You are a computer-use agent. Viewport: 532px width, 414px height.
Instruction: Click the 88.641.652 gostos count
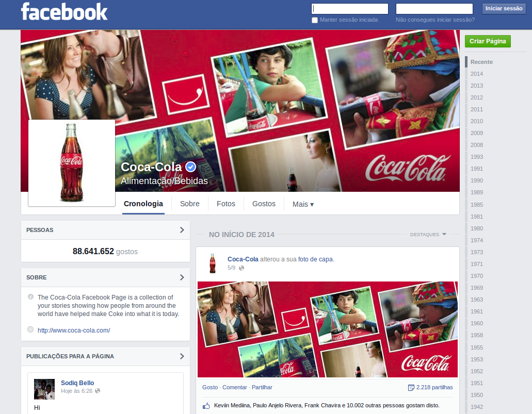pos(105,251)
